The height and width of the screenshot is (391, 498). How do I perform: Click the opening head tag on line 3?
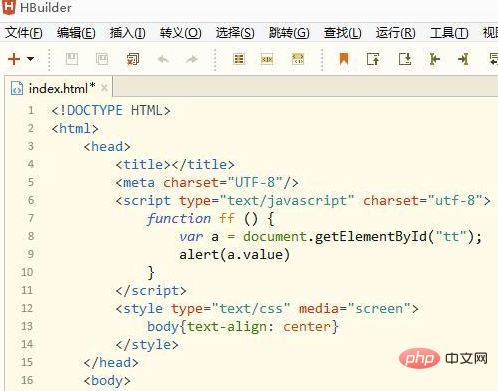[x=107, y=147]
